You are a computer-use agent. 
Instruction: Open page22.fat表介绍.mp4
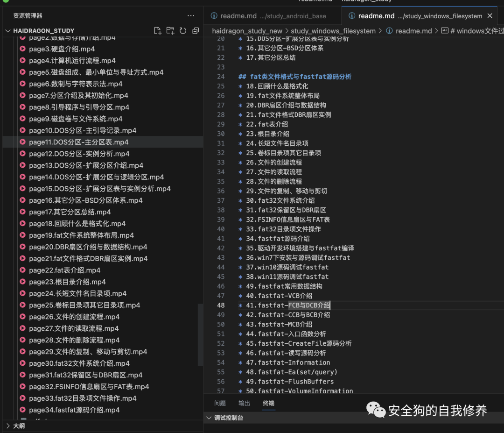click(64, 270)
